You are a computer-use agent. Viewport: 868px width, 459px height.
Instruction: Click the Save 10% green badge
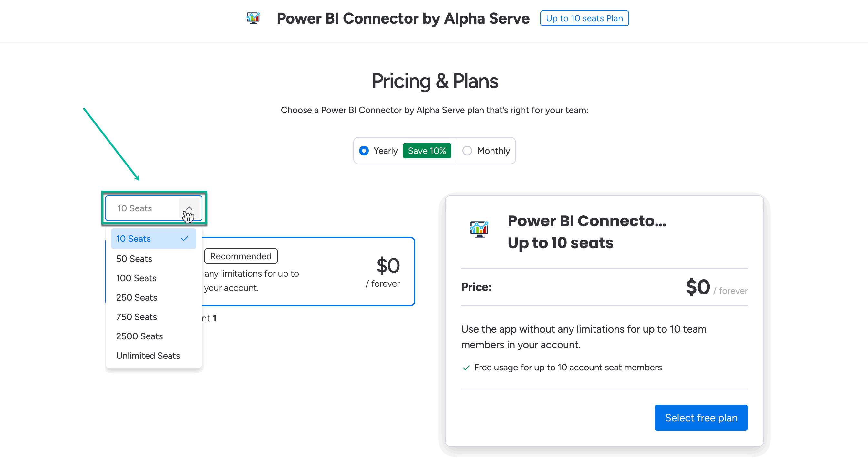427,151
